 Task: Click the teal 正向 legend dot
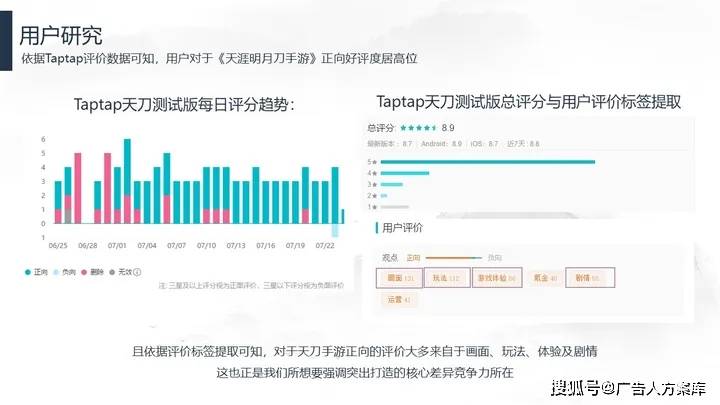pyautogui.click(x=28, y=271)
